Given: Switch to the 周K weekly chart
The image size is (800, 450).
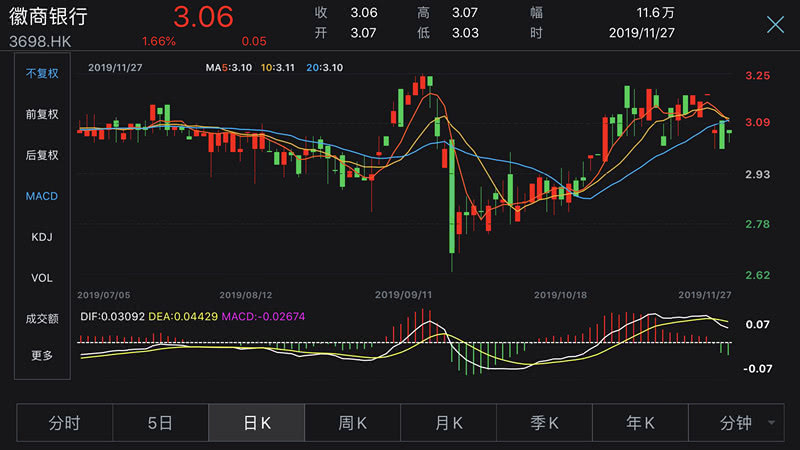Looking at the screenshot, I should click(353, 422).
